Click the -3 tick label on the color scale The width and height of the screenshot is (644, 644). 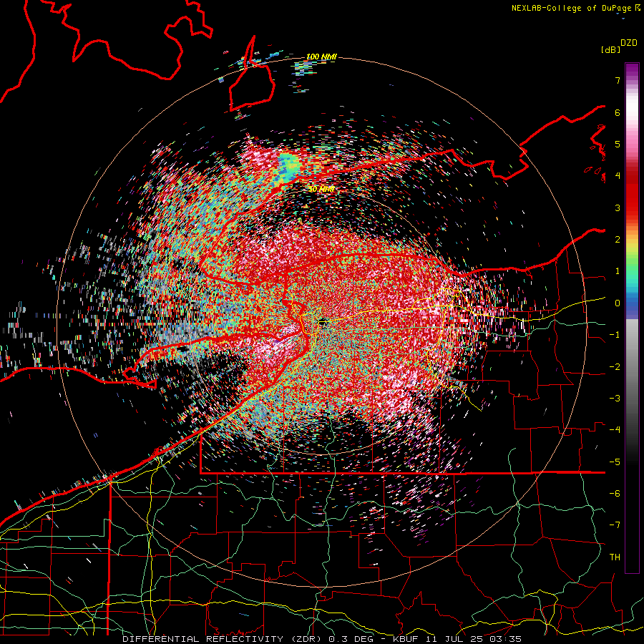(615, 399)
